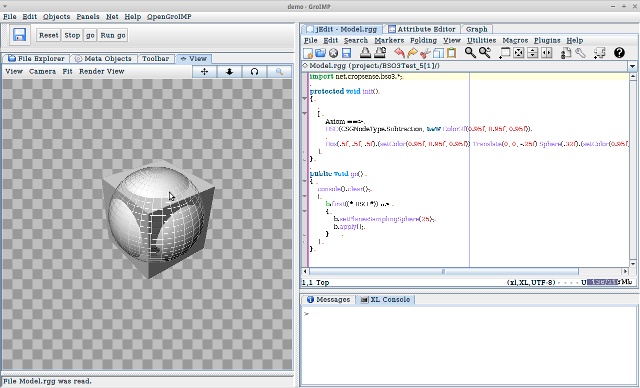Open the Camera menu in View panel
This screenshot has height=388, width=640.
[42, 71]
